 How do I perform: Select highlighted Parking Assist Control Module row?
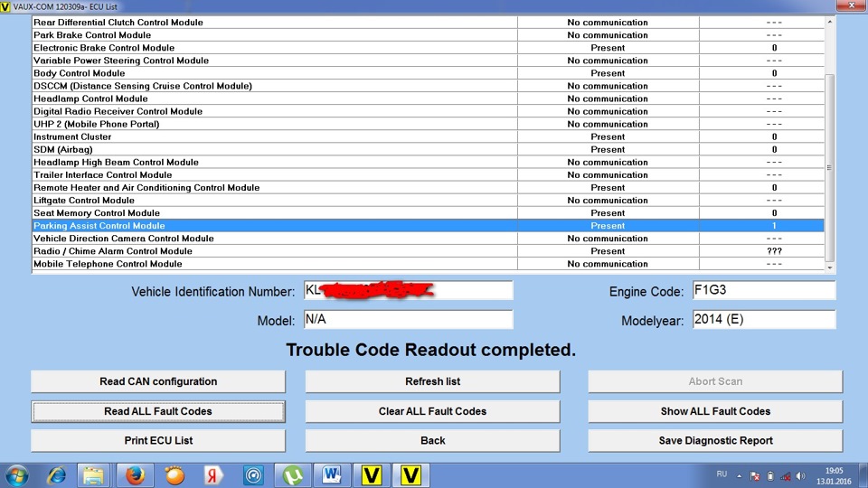pyautogui.click(x=428, y=226)
